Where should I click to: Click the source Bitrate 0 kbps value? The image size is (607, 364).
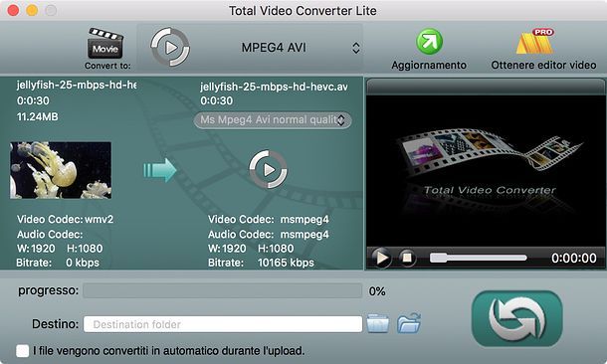(x=83, y=263)
